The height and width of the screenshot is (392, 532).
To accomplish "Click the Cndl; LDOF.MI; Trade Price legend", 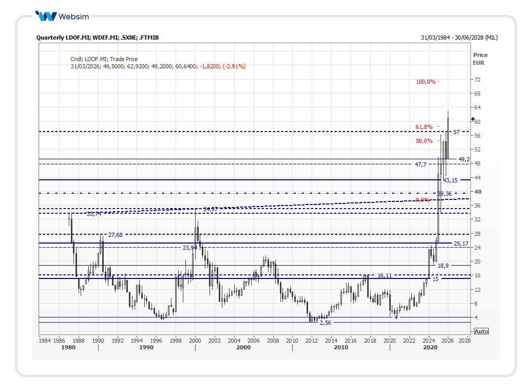I will (x=104, y=59).
